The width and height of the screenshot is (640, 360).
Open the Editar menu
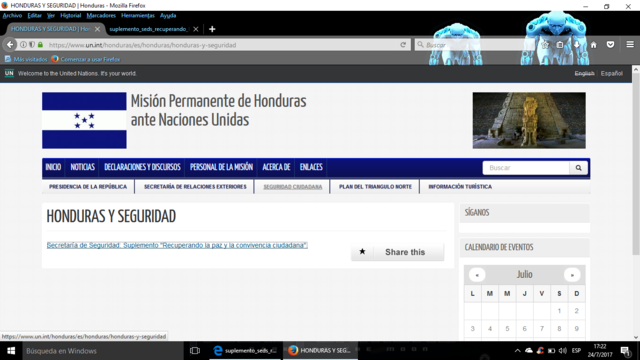click(34, 16)
